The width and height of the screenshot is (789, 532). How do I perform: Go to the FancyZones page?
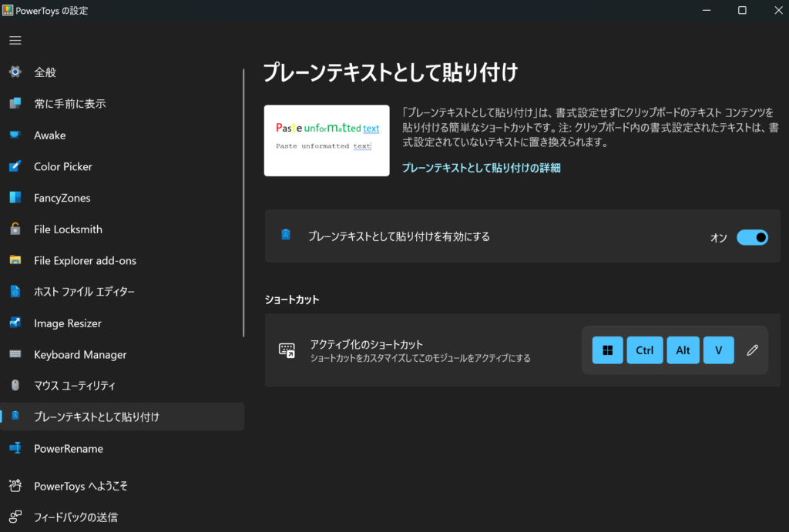(x=123, y=198)
